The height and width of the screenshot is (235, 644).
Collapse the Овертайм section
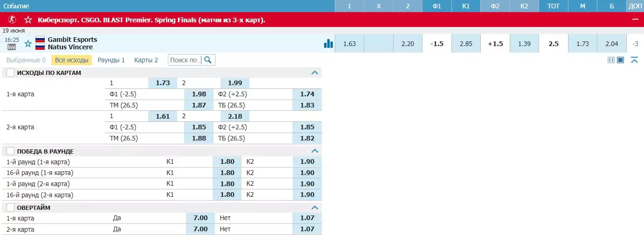click(315, 208)
